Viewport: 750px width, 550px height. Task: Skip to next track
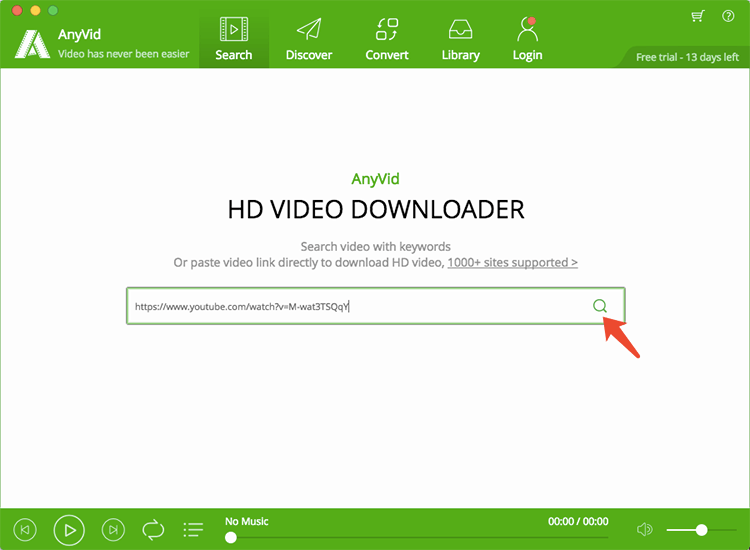coord(113,530)
